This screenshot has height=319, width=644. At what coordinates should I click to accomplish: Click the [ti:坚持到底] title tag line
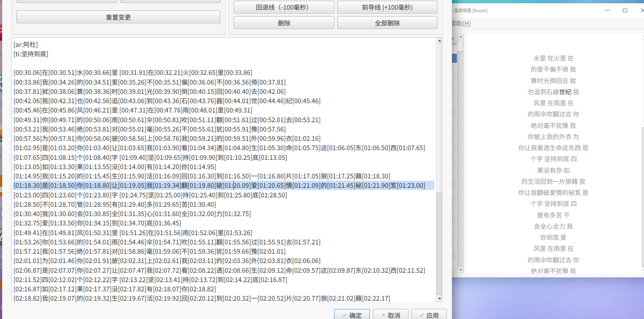tap(31, 54)
